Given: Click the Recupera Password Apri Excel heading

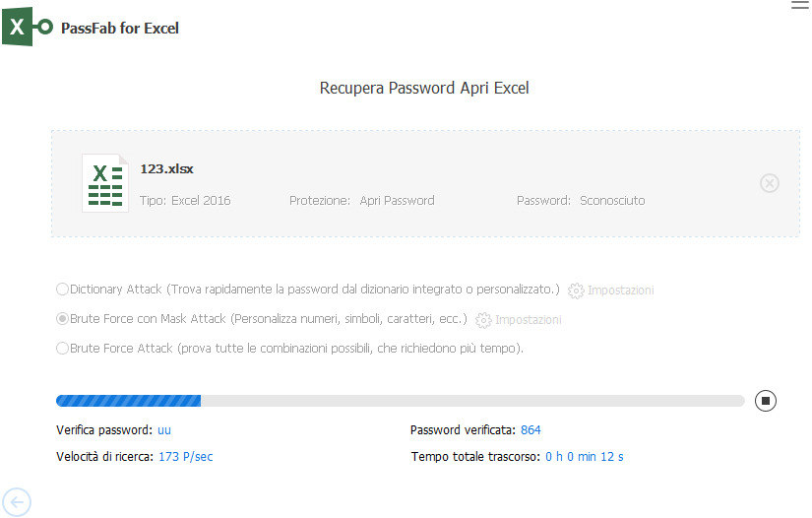Looking at the screenshot, I should (424, 88).
